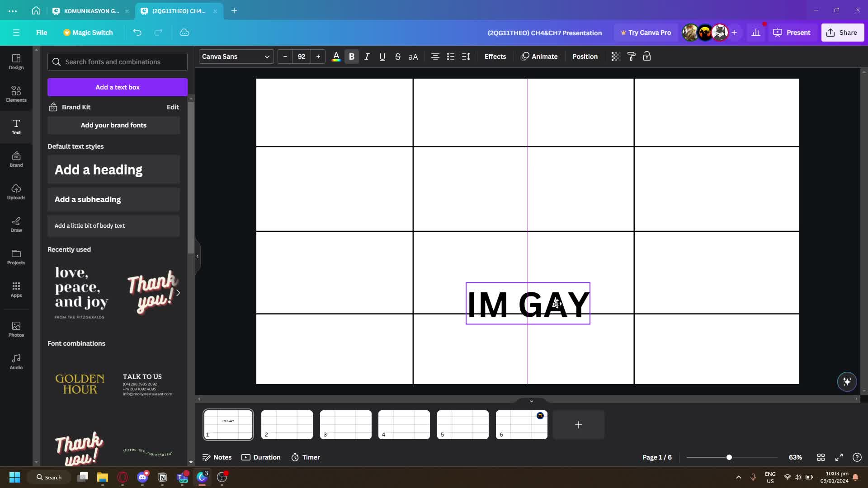Open the File menu
Image resolution: width=868 pixels, height=488 pixels.
click(x=42, y=32)
